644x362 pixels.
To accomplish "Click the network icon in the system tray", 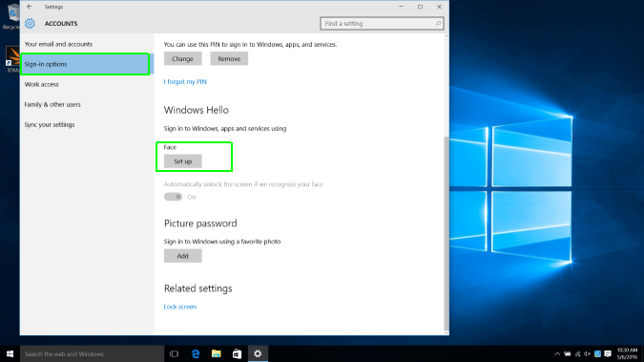I will (577, 353).
